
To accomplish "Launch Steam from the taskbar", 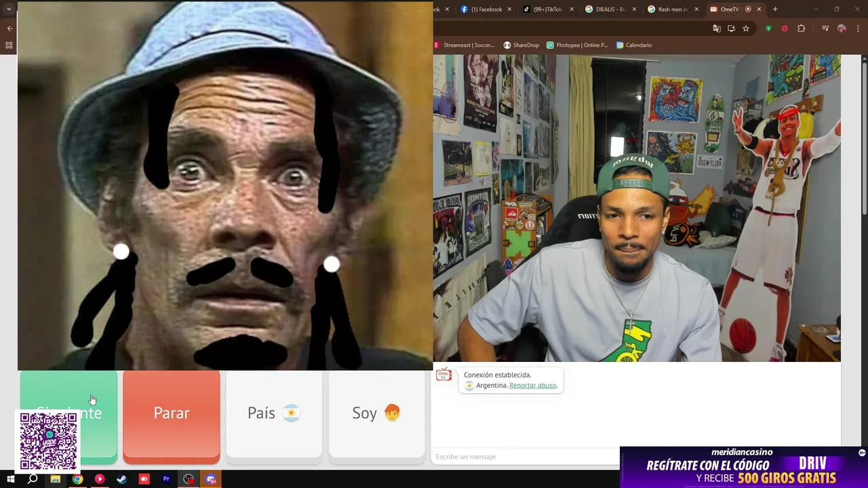I will [x=121, y=479].
